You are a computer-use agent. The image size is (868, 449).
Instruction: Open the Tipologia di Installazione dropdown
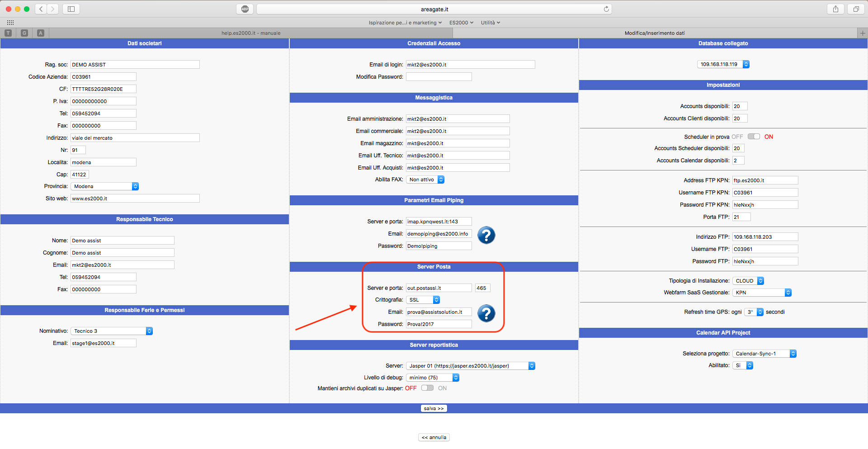[x=748, y=281]
